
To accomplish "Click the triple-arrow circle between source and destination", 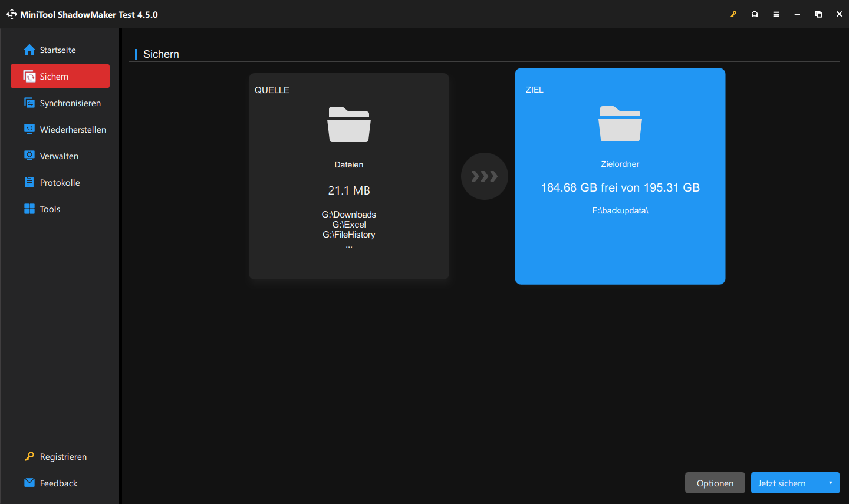I will (485, 176).
